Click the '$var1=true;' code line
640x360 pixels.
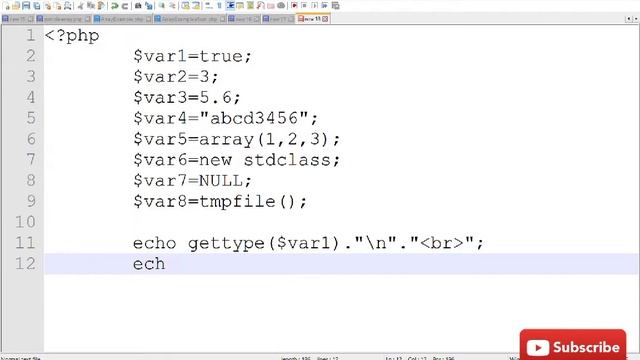192,56
